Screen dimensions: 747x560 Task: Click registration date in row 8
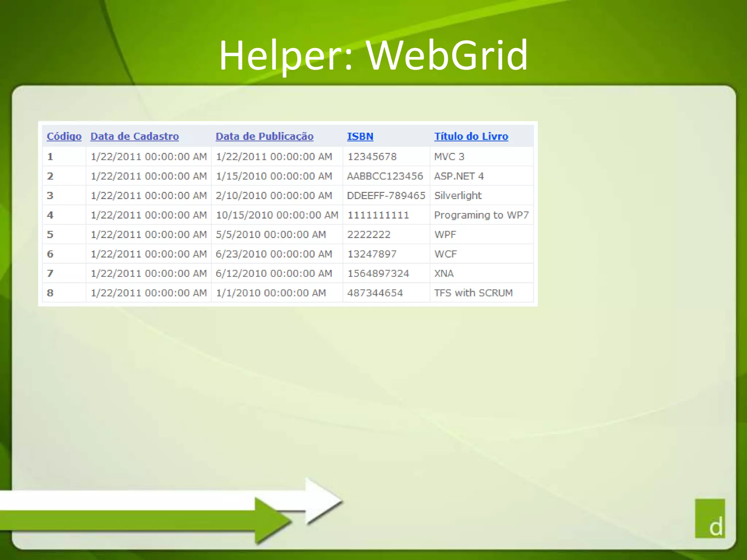pos(149,293)
